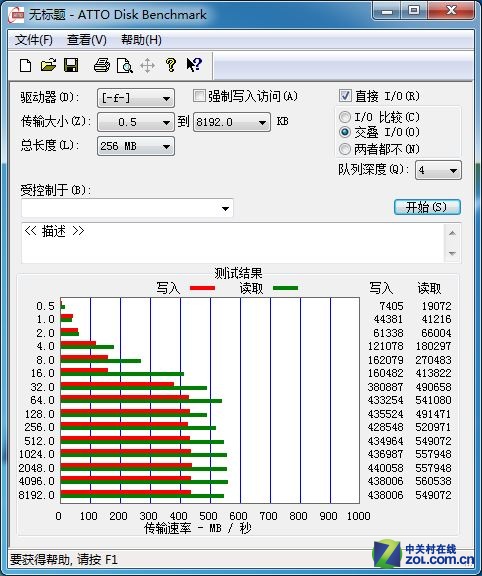The height and width of the screenshot is (576, 482).
Task: Expand the 0.5 minimum transfer size dropdown
Action: pos(136,122)
